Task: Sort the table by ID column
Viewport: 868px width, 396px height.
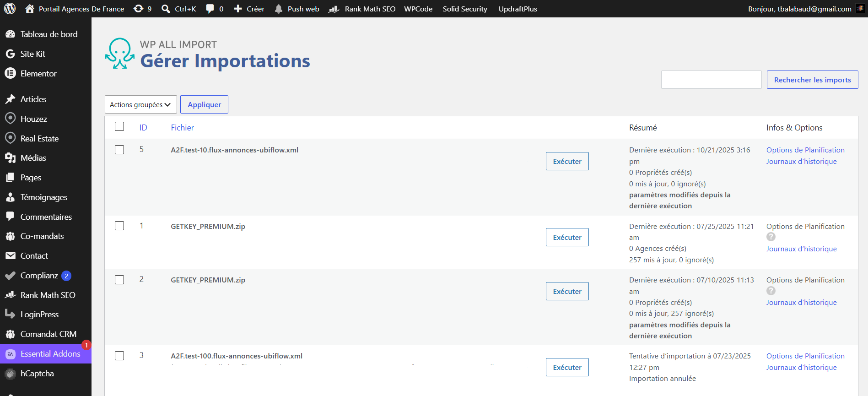Action: [143, 128]
